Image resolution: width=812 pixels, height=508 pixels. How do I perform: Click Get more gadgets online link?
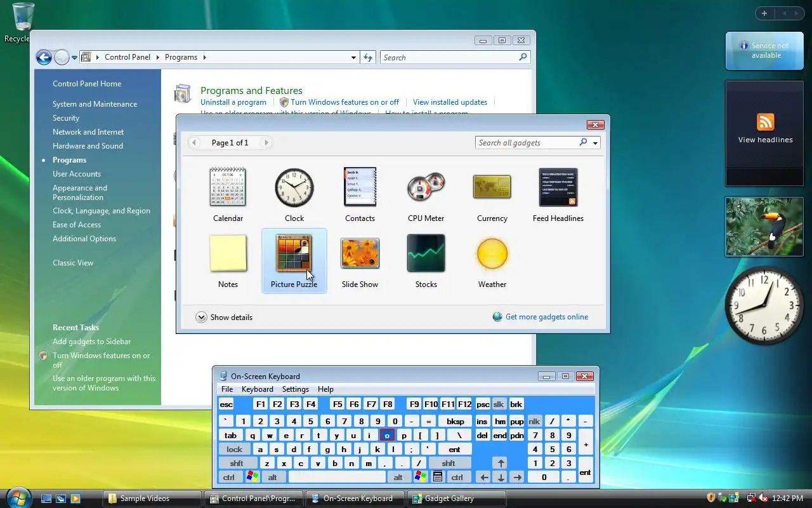pyautogui.click(x=547, y=317)
